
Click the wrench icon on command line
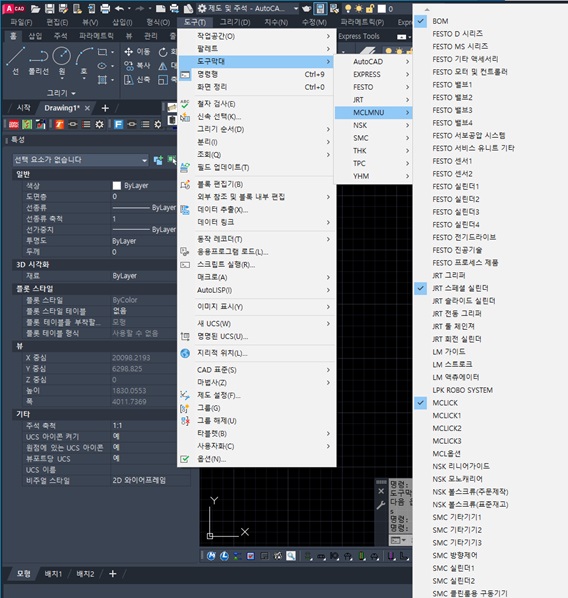point(381,506)
